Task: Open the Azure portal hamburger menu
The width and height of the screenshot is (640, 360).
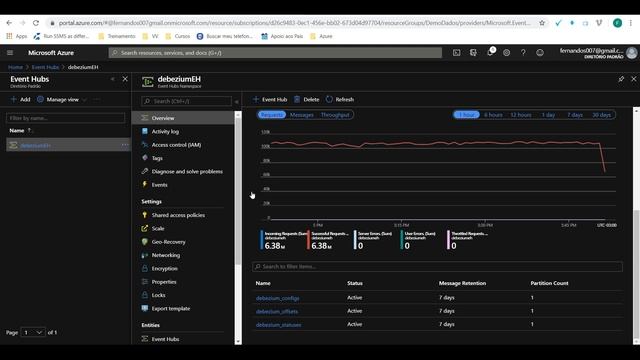Action: tap(10, 53)
